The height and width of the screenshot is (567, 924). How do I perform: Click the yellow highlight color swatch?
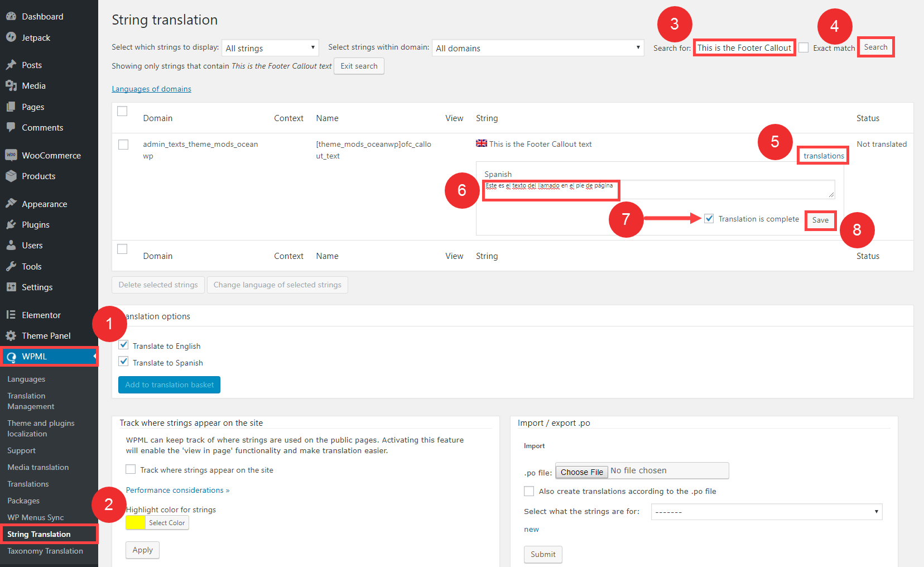[x=136, y=522]
